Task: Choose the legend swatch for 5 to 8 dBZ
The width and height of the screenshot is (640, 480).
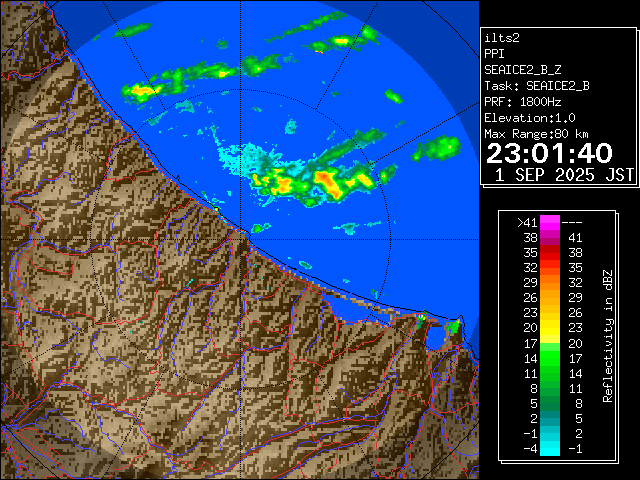Action: coord(550,400)
